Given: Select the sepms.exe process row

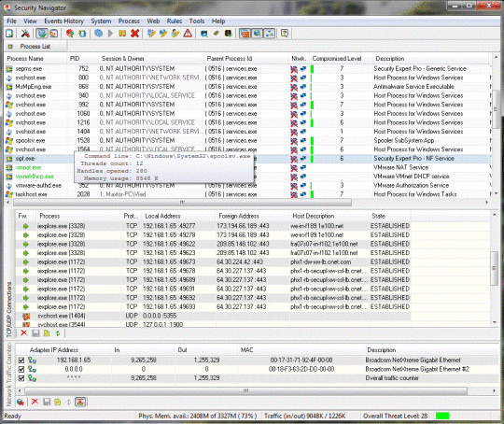Looking at the screenshot, I should [247, 68].
